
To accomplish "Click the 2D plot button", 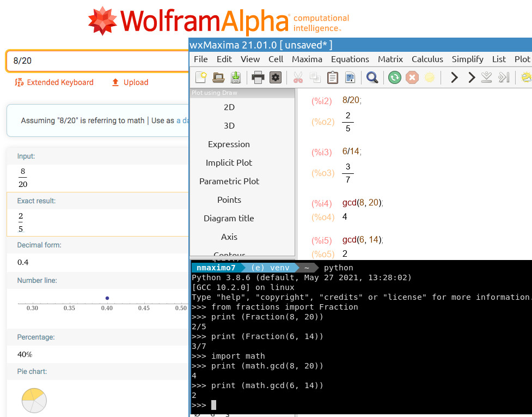I will tap(229, 107).
